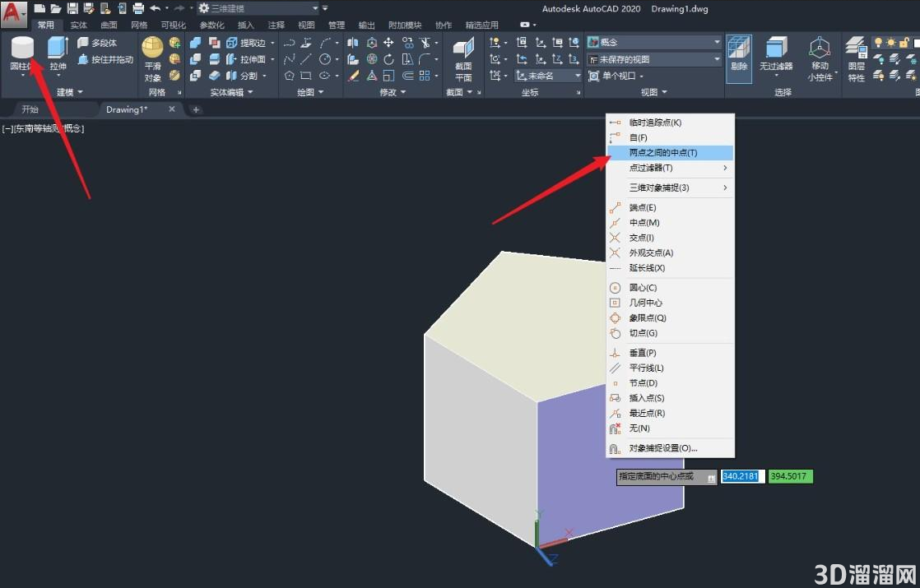920x588 pixels.
Task: Switch to the 曲面 ribbon tab
Action: coord(109,25)
